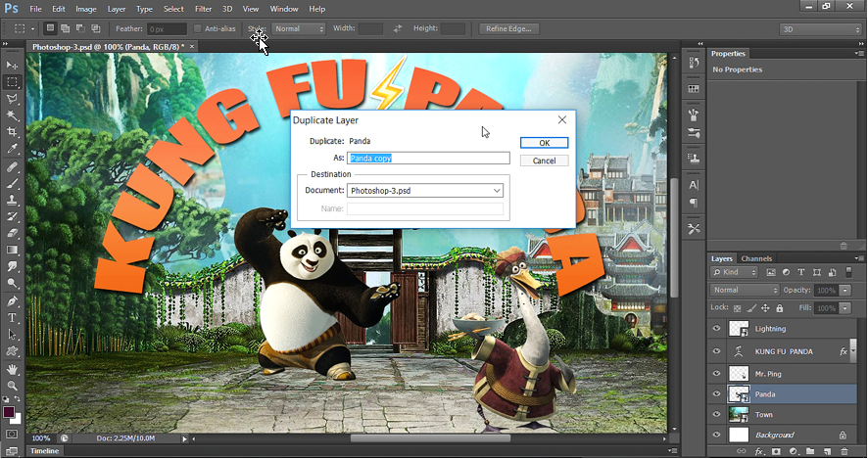The width and height of the screenshot is (868, 459).
Task: Open the Image menu
Action: 86,9
